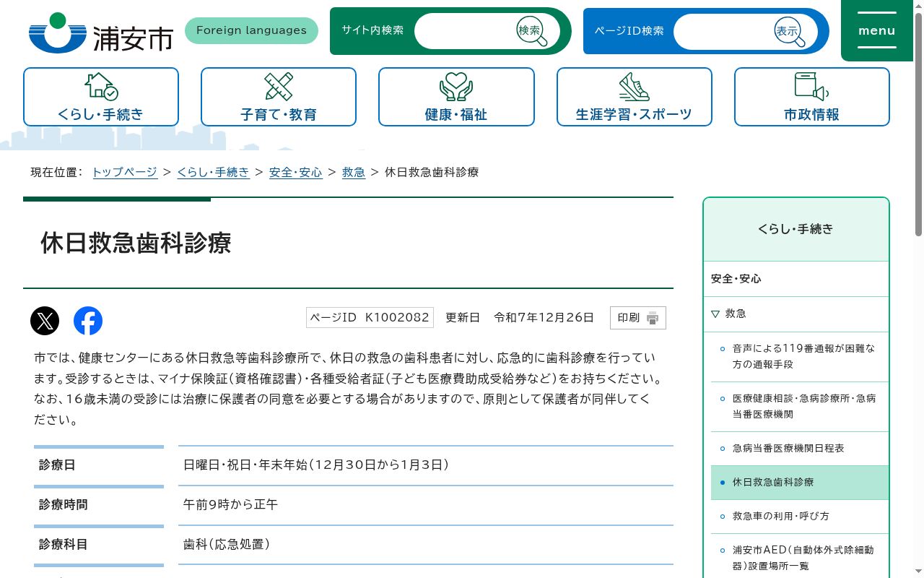The image size is (924, 578).
Task: Focus the ページID検索 text field
Action: coord(723,32)
